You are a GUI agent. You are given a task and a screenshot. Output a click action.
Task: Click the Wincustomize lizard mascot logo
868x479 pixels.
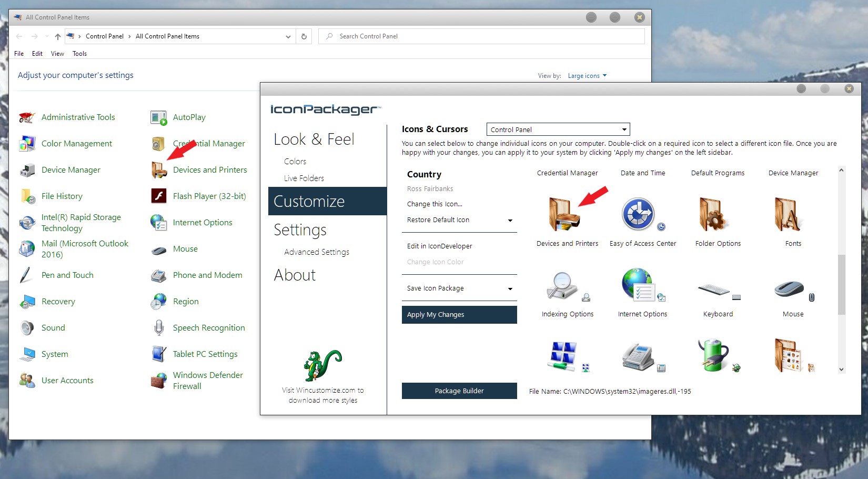[x=322, y=365]
